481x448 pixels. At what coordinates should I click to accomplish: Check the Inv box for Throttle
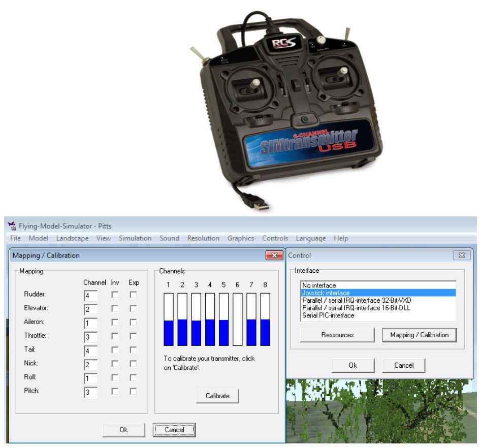coord(115,336)
